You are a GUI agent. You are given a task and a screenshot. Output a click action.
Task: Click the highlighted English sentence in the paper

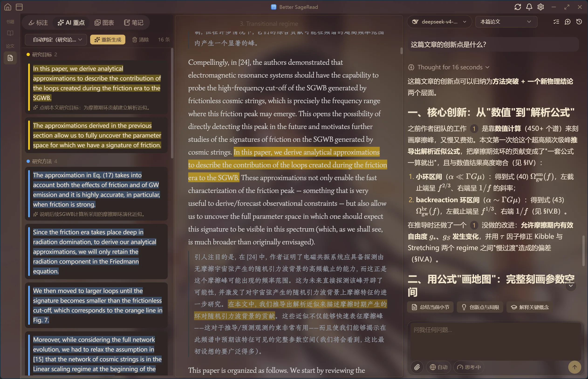tap(287, 165)
